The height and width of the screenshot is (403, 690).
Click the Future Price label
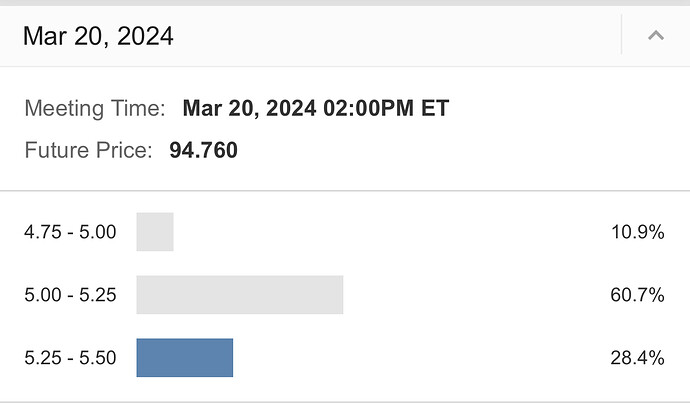[88, 151]
